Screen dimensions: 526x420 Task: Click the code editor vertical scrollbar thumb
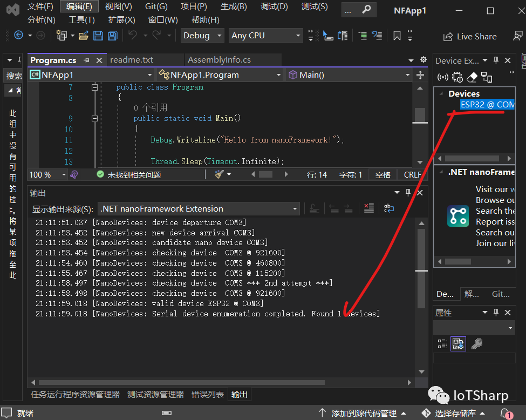(x=420, y=116)
